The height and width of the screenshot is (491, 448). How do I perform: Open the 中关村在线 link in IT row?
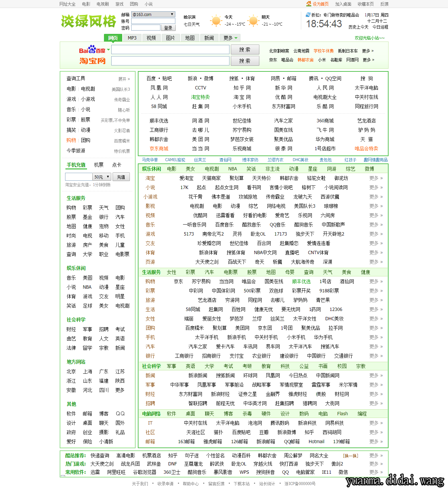(196, 423)
